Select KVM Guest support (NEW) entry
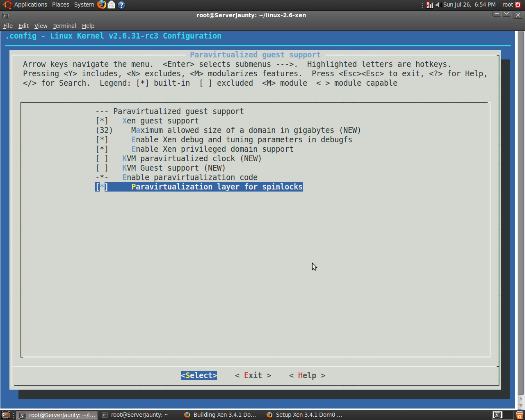525x420 pixels. [x=174, y=168]
